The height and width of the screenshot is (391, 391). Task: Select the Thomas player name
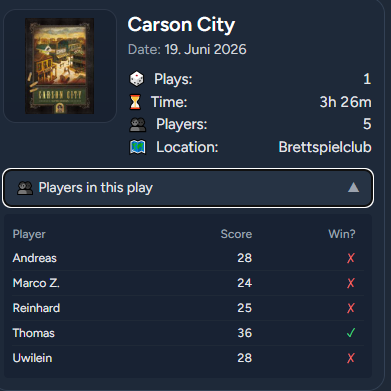tap(33, 333)
